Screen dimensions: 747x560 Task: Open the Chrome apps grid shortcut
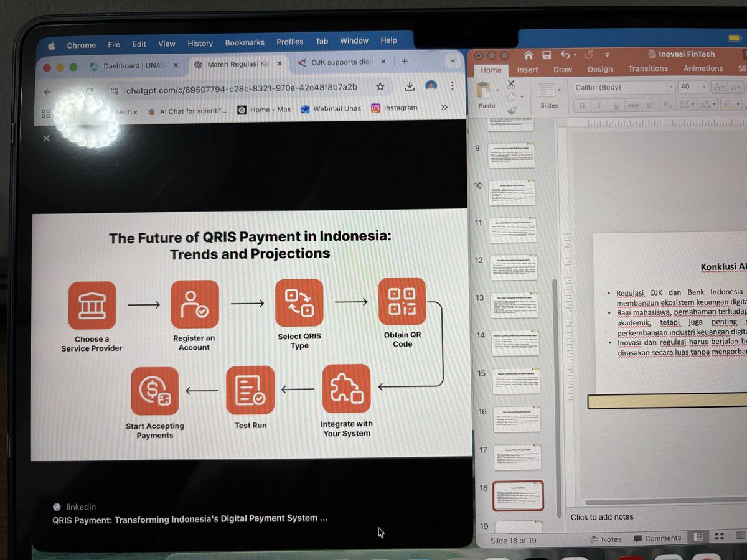[45, 114]
